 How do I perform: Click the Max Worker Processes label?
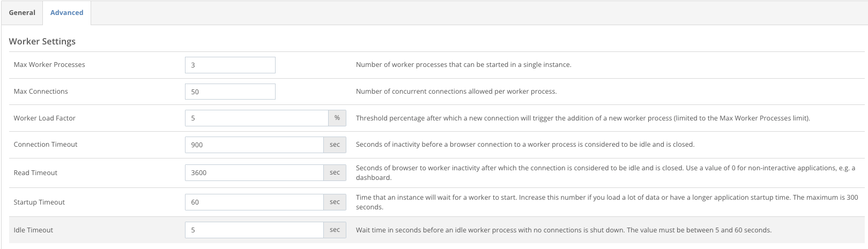click(49, 65)
